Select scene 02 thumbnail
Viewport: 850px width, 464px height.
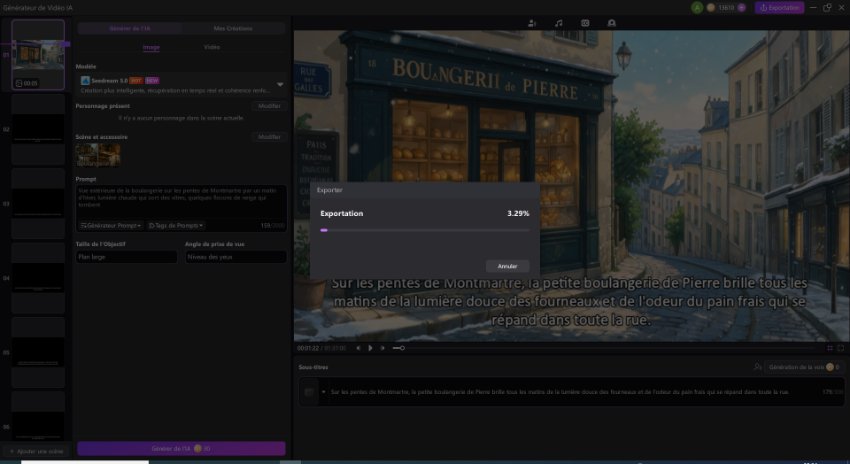pos(38,130)
